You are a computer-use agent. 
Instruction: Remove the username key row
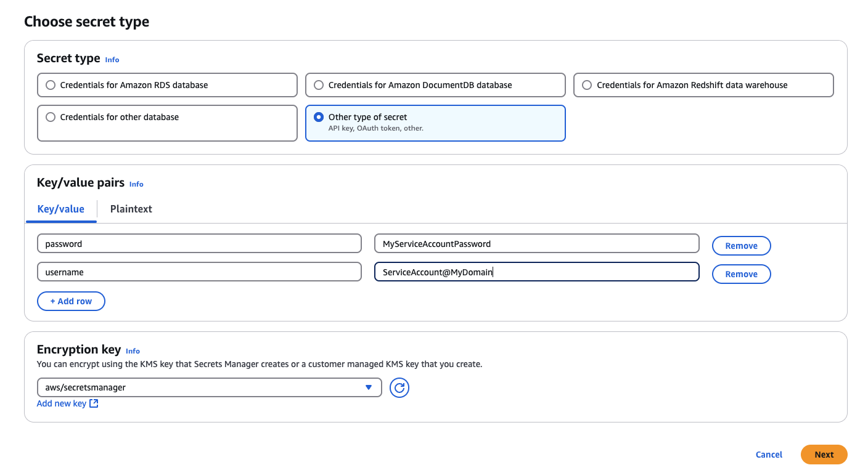(741, 274)
